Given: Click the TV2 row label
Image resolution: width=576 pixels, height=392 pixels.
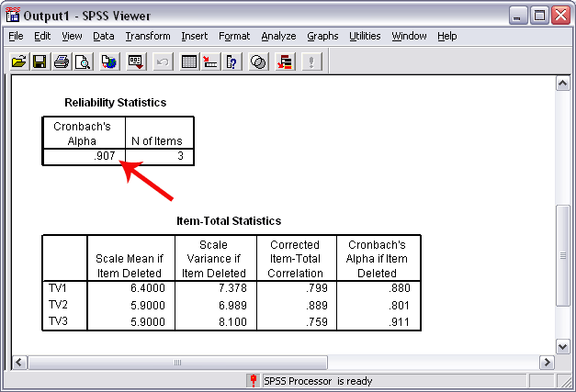Looking at the screenshot, I should click(58, 305).
